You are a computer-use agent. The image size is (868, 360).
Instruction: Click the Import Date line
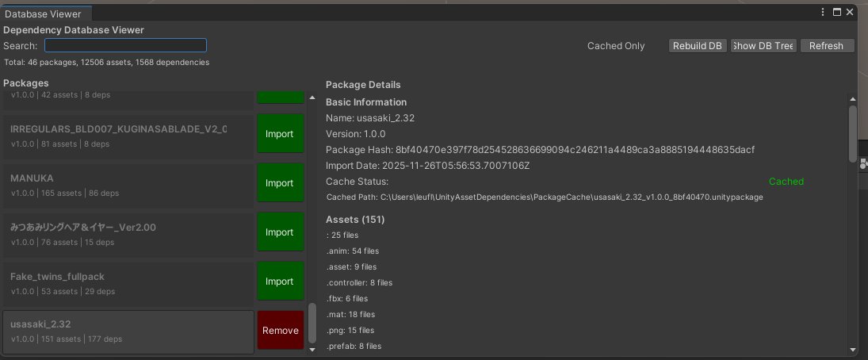[x=428, y=166]
